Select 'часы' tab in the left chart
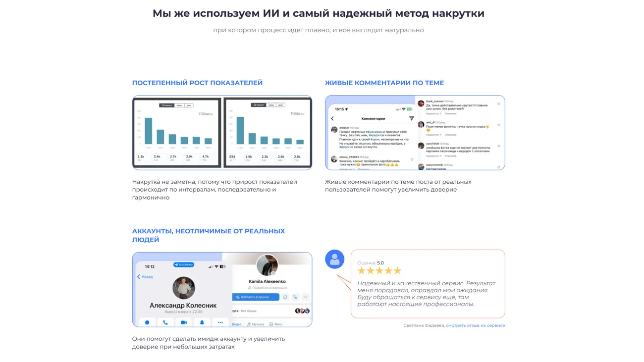Viewport: 644px width, 362px height. coord(179,105)
